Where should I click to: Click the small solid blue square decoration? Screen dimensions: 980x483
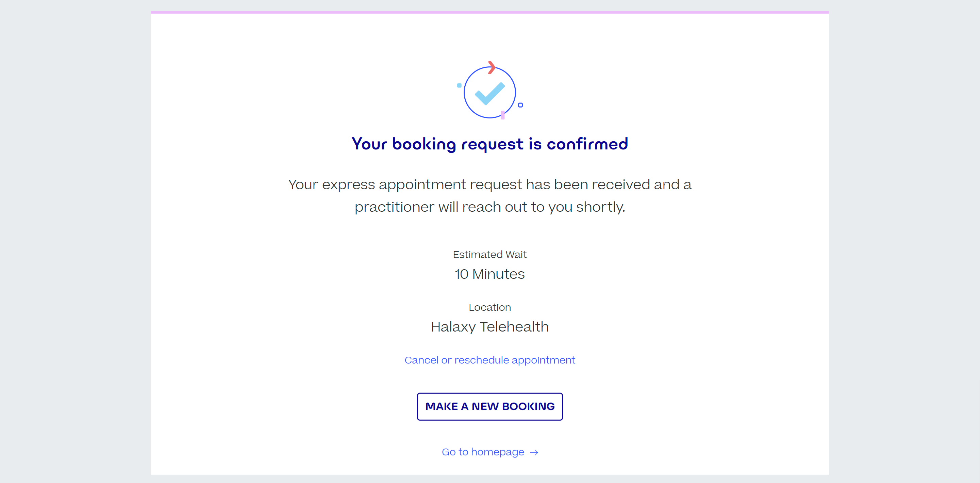(459, 86)
